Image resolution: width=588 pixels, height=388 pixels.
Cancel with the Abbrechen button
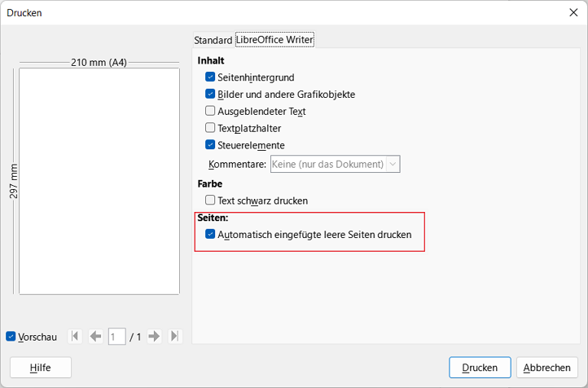pyautogui.click(x=546, y=368)
